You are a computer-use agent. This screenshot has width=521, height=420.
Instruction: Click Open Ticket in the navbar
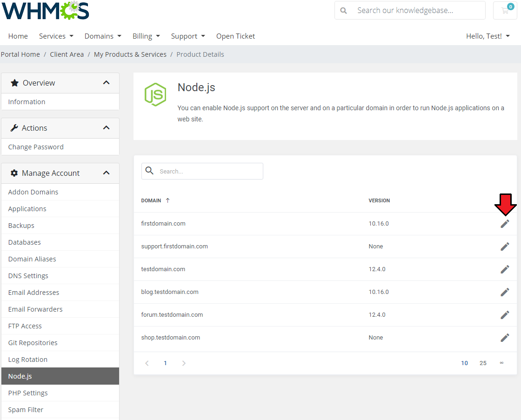click(235, 36)
